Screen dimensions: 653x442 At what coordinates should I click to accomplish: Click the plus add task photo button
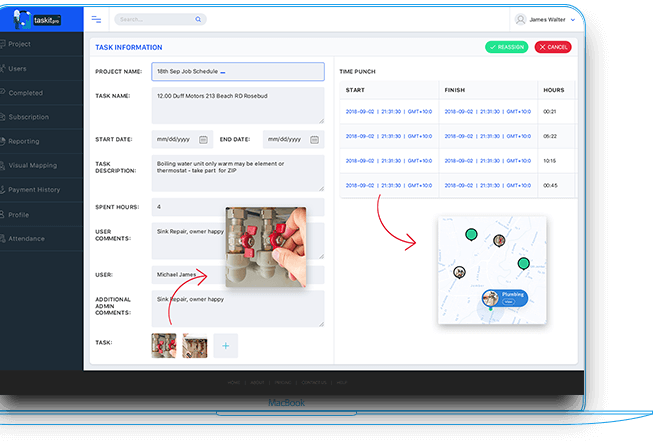click(x=226, y=345)
